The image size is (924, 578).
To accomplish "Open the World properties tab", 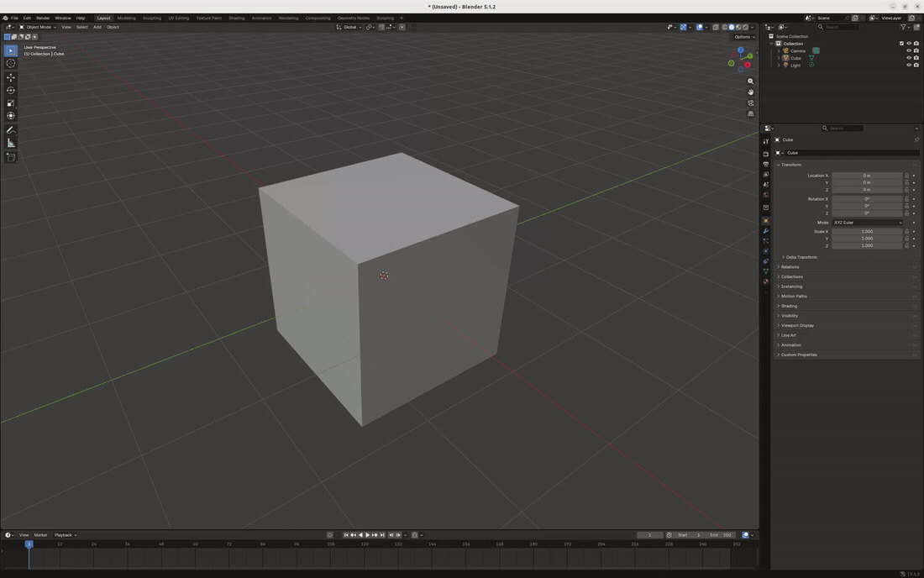I will point(765,195).
